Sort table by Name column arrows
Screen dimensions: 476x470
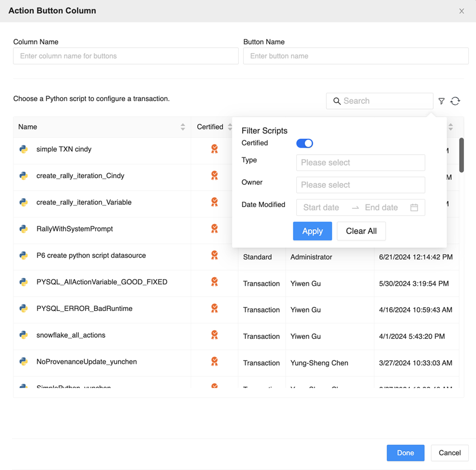coord(183,127)
